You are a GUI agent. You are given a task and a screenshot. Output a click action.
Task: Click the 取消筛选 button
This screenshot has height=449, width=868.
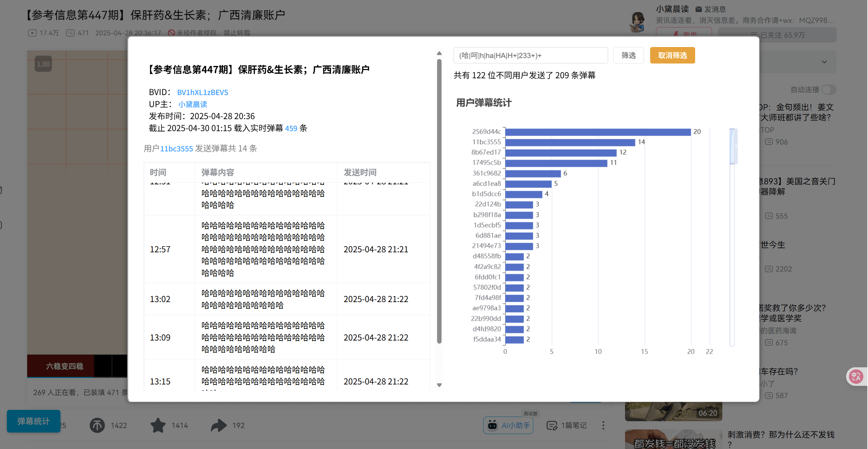(x=672, y=55)
